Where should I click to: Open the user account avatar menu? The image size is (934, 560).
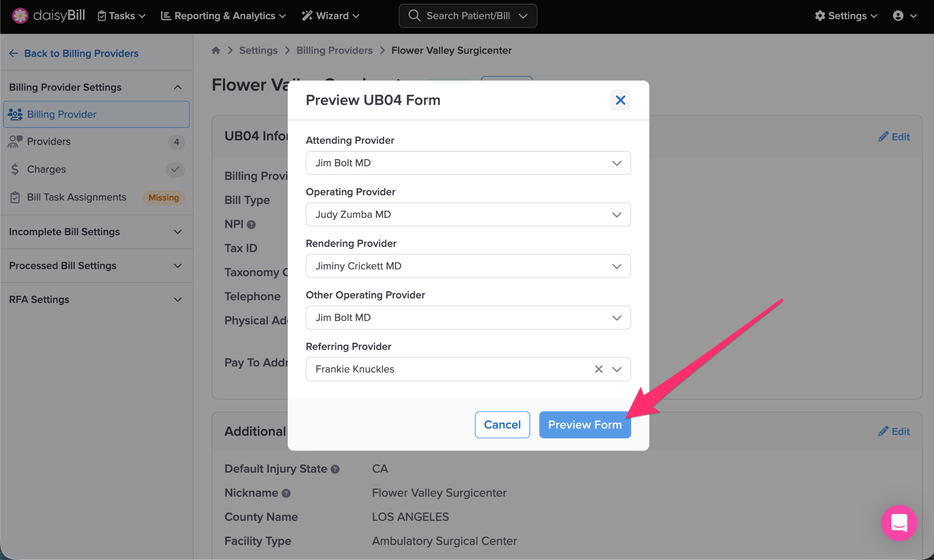(904, 16)
